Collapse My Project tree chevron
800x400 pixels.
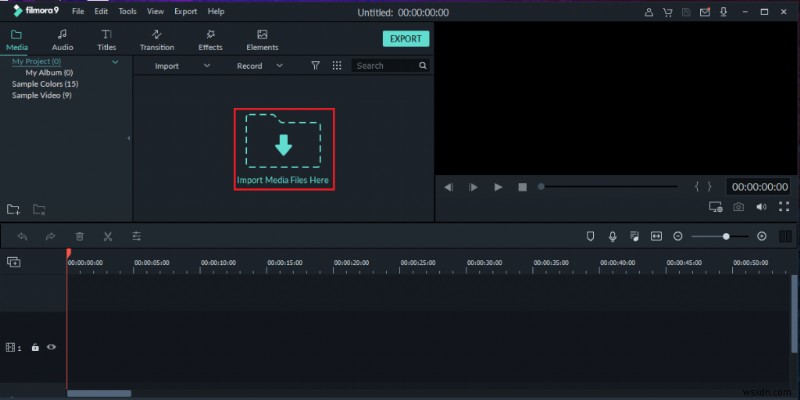point(115,62)
